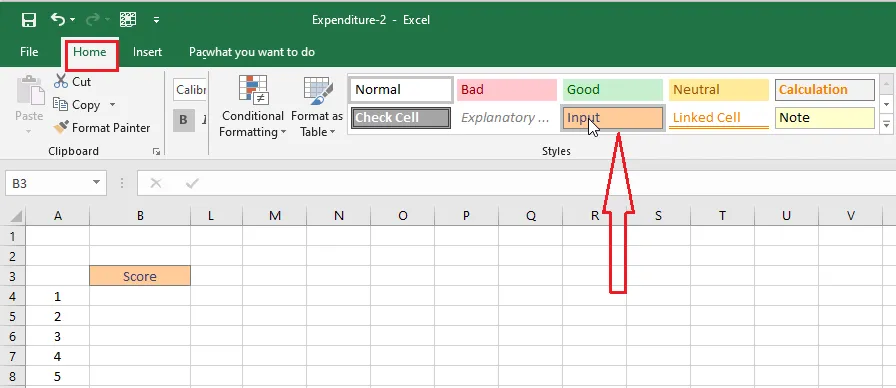The height and width of the screenshot is (388, 896).
Task: Select column S header
Action: 658,215
